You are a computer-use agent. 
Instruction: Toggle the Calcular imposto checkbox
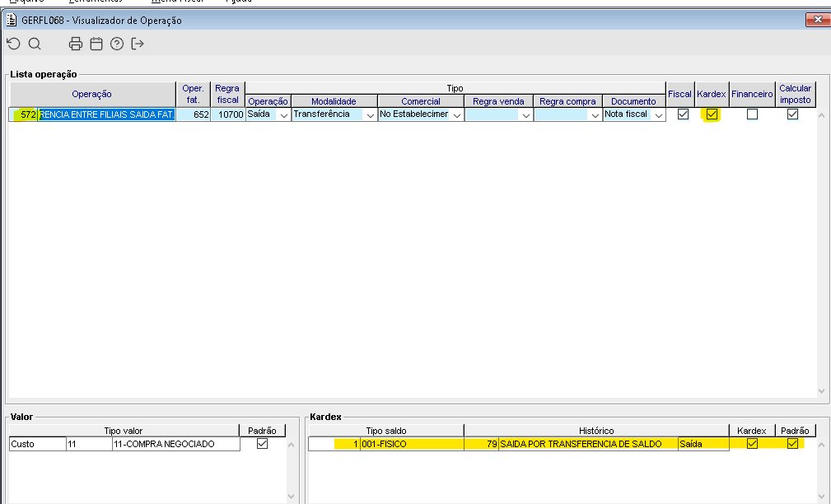(x=792, y=114)
